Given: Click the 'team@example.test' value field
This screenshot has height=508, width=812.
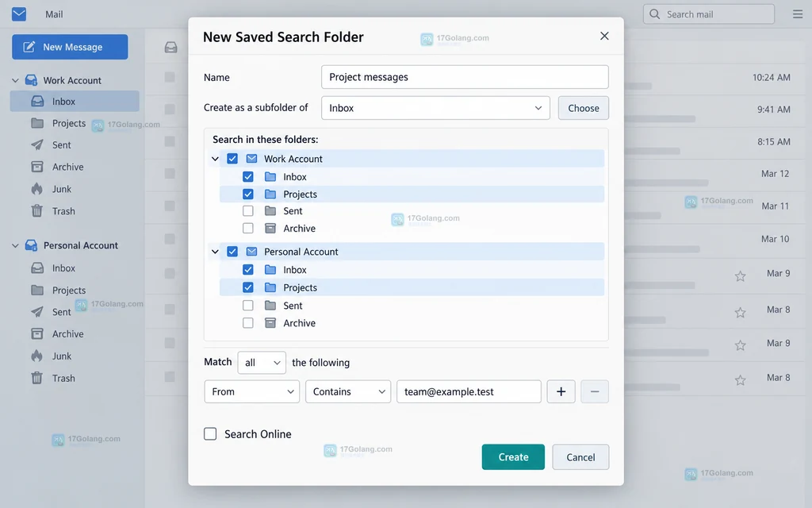Looking at the screenshot, I should [x=469, y=391].
